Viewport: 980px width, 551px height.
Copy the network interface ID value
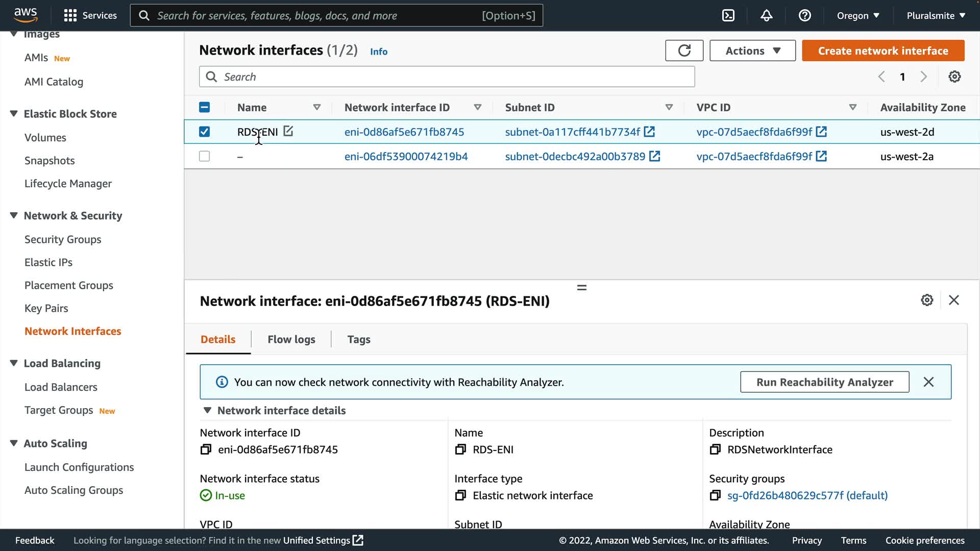[206, 449]
